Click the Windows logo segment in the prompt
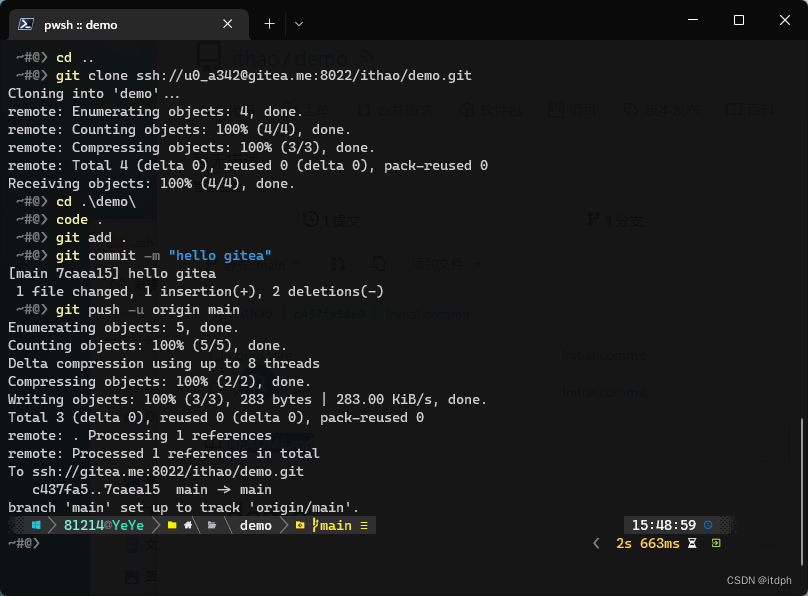 (35, 524)
